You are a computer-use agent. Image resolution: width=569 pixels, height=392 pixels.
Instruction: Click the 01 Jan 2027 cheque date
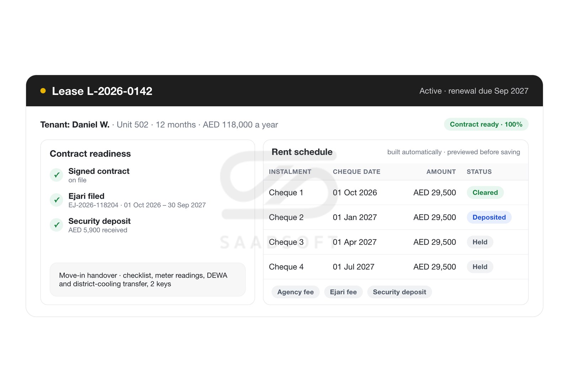pyautogui.click(x=355, y=218)
